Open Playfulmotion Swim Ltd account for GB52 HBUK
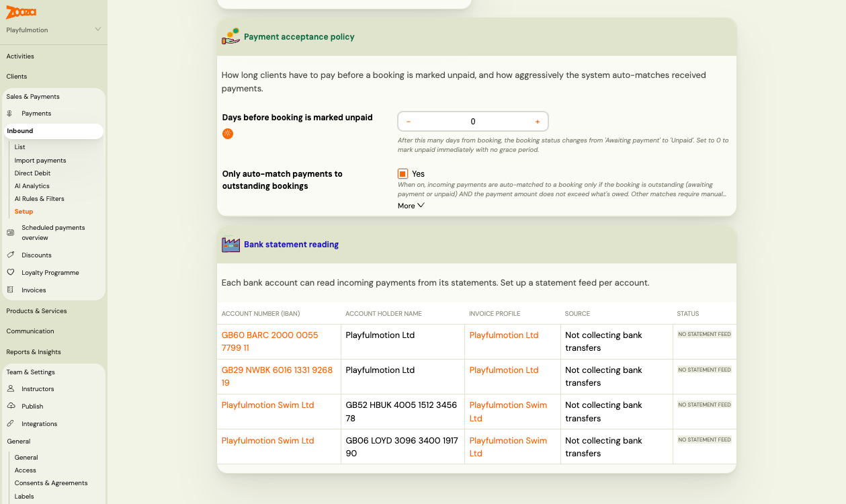 [268, 405]
